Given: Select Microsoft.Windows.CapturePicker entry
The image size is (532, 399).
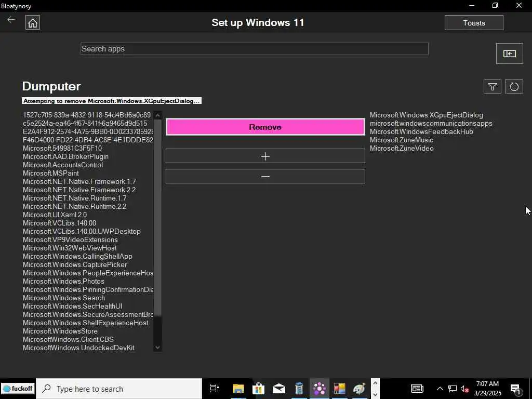Looking at the screenshot, I should [x=75, y=264].
